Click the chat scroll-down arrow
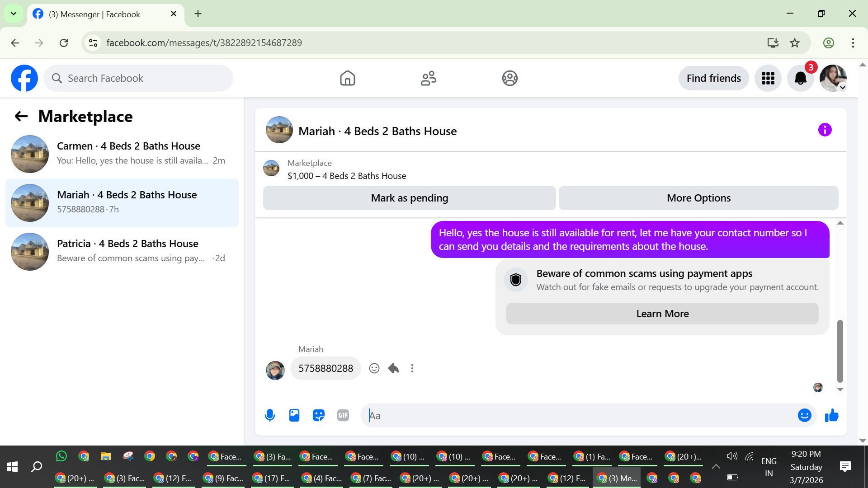The width and height of the screenshot is (868, 488). tap(840, 389)
